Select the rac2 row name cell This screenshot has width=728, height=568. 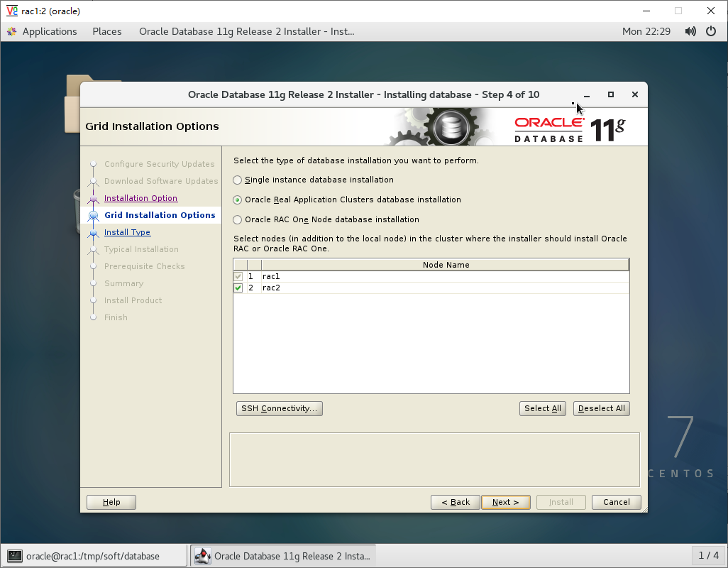[x=446, y=288]
